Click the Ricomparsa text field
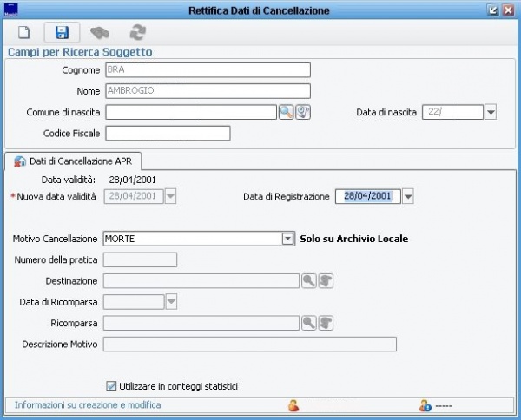The width and height of the screenshot is (521, 420). (201, 323)
